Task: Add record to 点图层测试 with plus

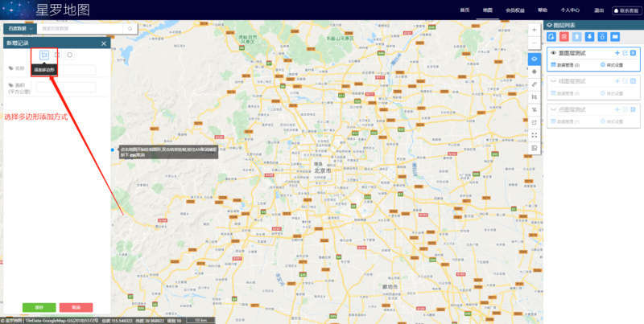Action: (617, 109)
